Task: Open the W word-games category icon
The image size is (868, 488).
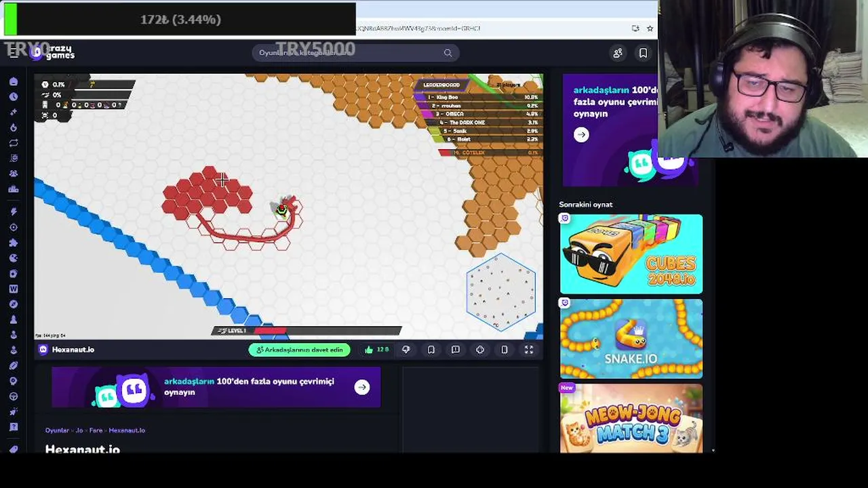Action: [14, 289]
